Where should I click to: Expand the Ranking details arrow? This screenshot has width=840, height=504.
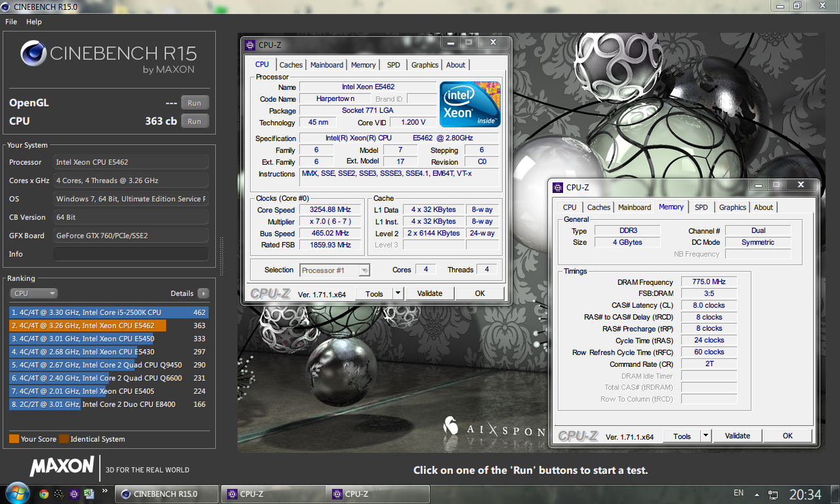[203, 293]
